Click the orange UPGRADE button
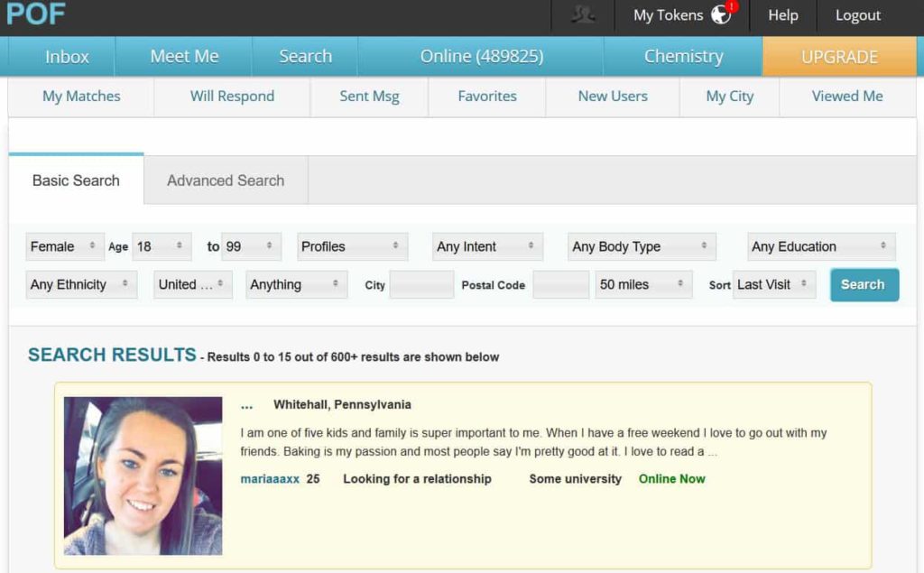Screen dimensions: 924x573 pos(839,57)
